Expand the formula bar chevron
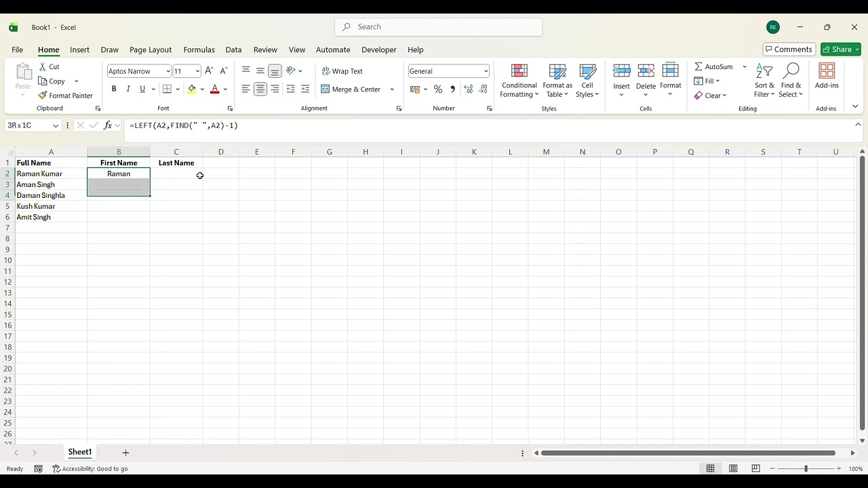Image resolution: width=868 pixels, height=488 pixels. click(x=858, y=125)
